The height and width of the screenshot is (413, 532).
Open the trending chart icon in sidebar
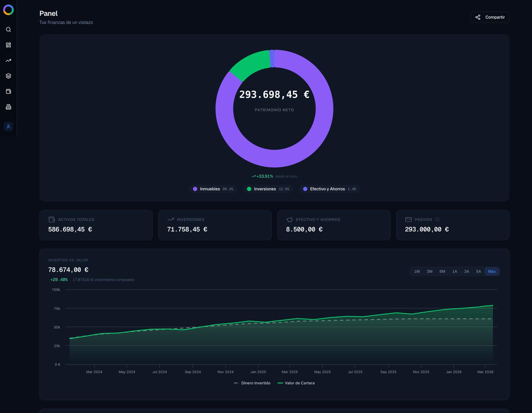tap(8, 60)
